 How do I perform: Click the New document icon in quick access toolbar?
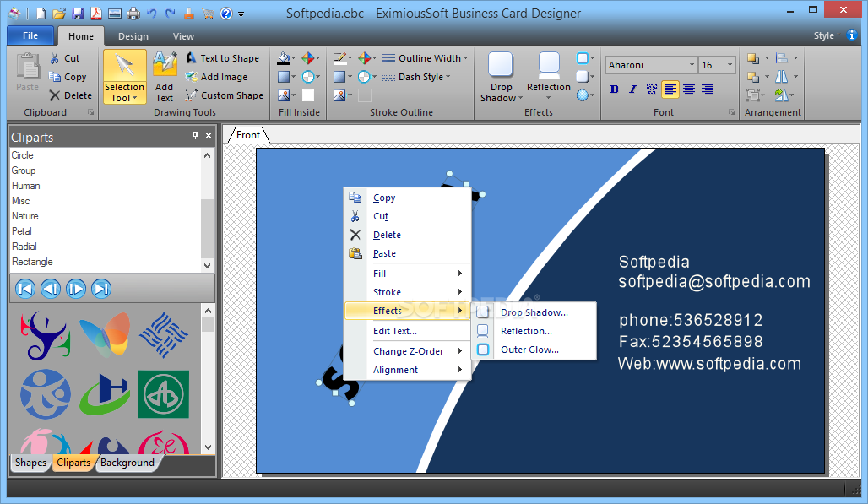(41, 14)
